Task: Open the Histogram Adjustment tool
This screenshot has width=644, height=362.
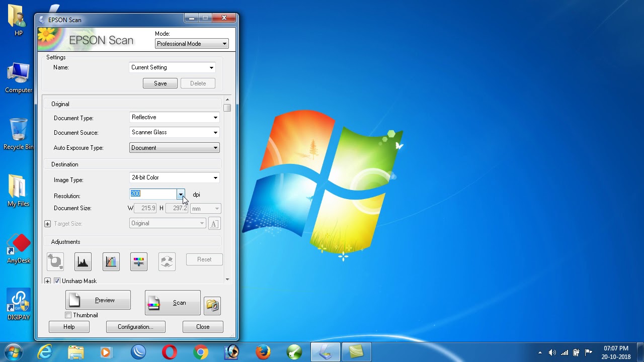Action: coord(83,261)
